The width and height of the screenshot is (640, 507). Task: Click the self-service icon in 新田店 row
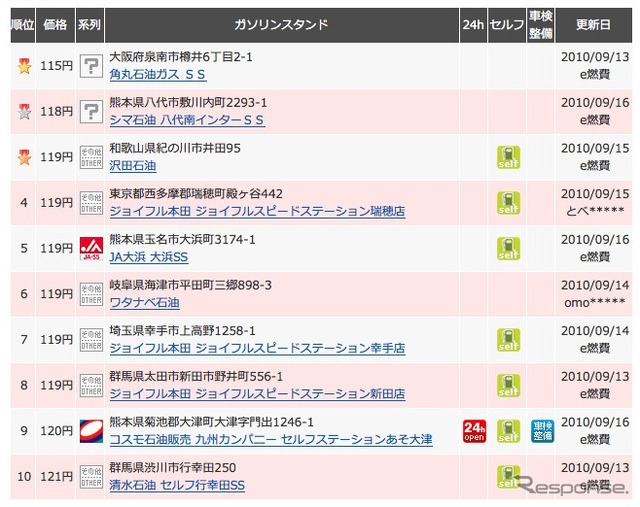click(x=509, y=386)
